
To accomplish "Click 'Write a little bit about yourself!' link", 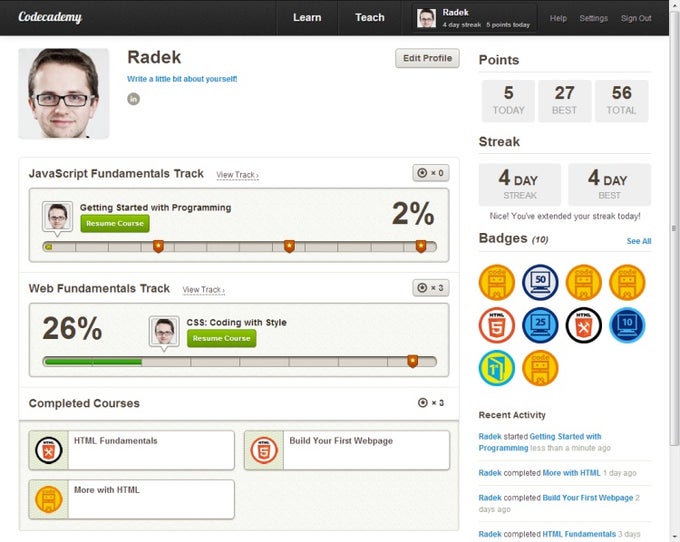I will coord(182,79).
